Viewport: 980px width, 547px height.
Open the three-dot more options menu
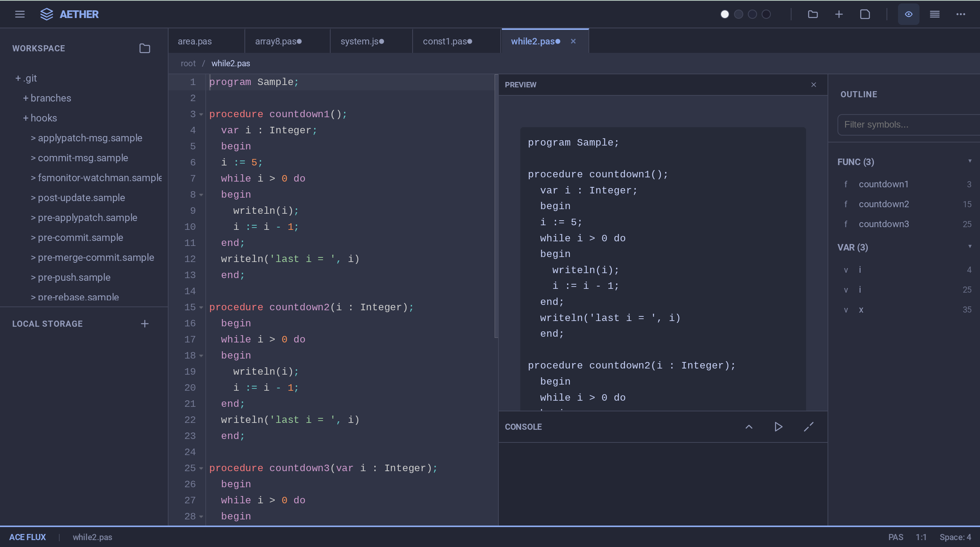pos(960,14)
